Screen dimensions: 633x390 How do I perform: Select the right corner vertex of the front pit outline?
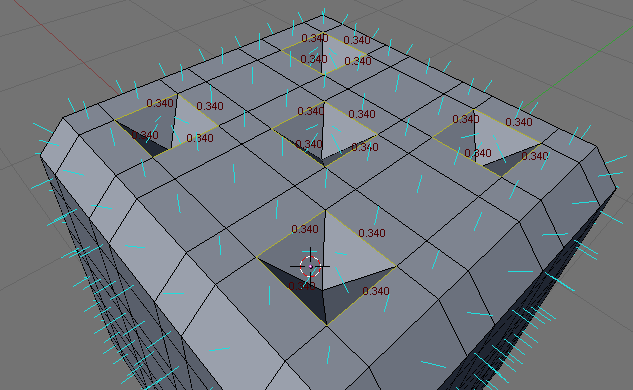[x=396, y=266]
